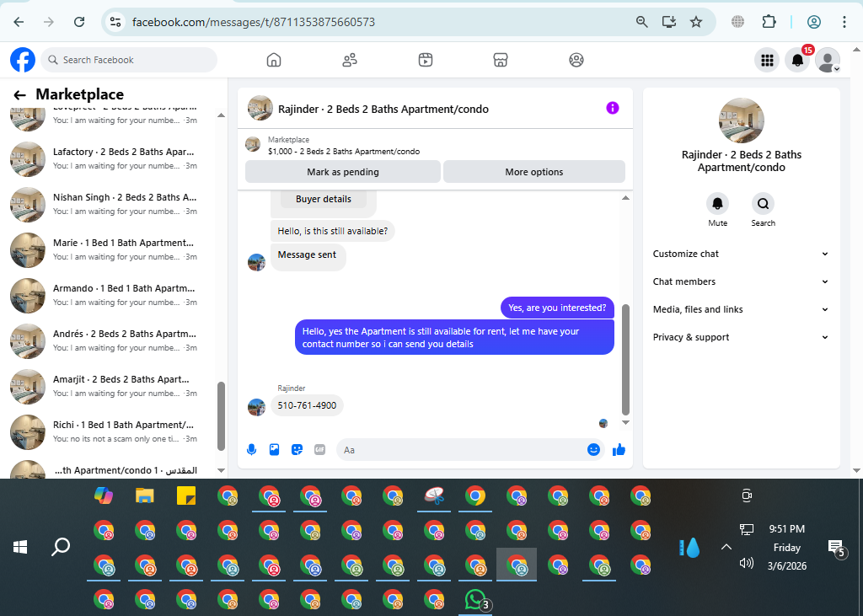Click the 510-761-4900 message bubble
Image resolution: width=863 pixels, height=616 pixels.
[x=307, y=405]
